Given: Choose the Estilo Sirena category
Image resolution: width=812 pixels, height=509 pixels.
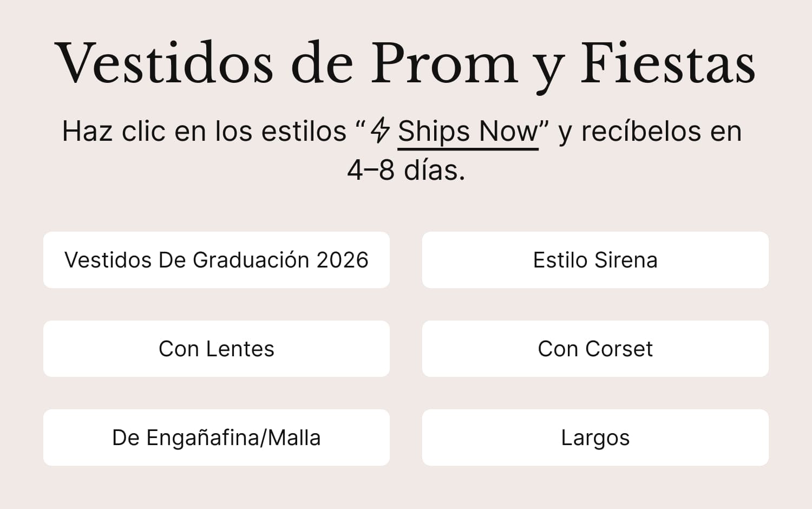Looking at the screenshot, I should point(595,260).
